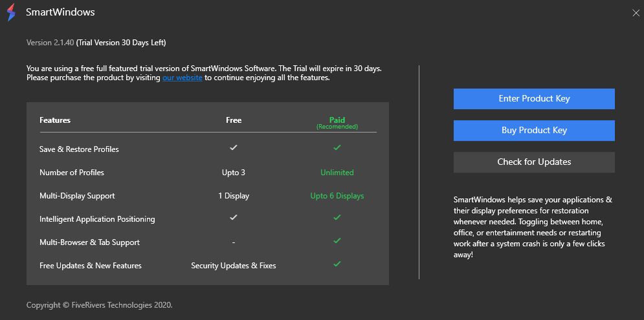Image resolution: width=644 pixels, height=320 pixels.
Task: Click the dash in the Multi-Browser Free cell
Action: (233, 243)
